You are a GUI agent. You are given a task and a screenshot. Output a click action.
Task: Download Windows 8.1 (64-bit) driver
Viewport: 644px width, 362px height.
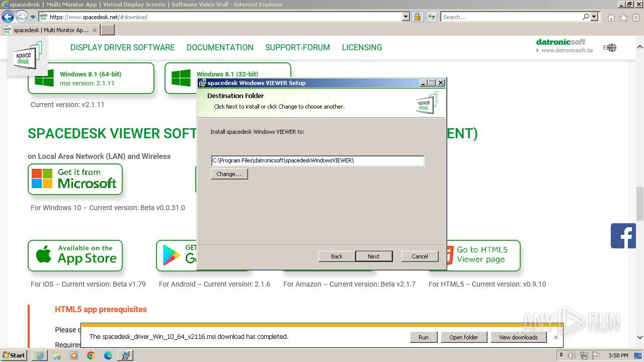coord(91,78)
